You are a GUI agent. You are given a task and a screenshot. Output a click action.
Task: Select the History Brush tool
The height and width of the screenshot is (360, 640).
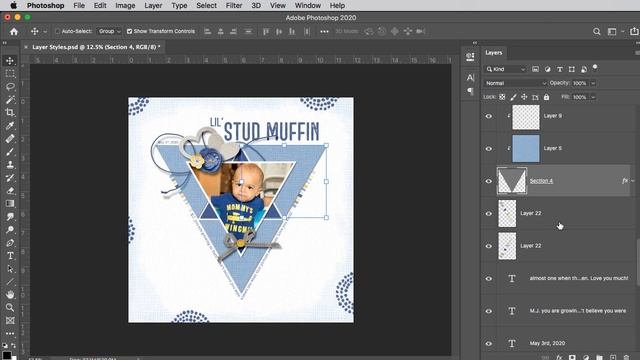click(x=10, y=178)
